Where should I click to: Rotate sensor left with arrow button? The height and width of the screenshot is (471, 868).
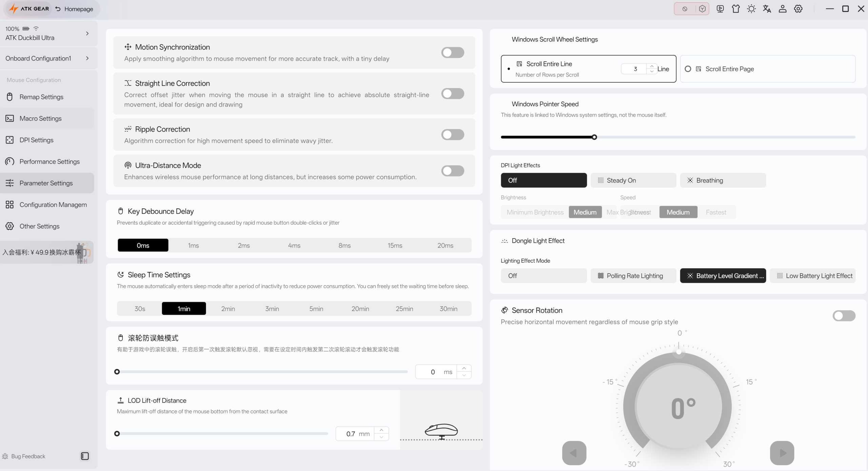tap(574, 453)
